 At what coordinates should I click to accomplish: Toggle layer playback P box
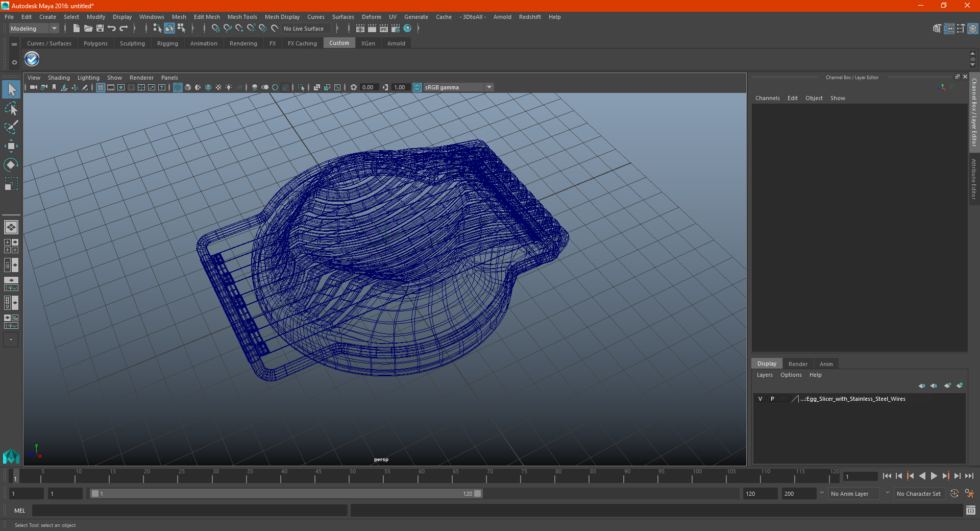pyautogui.click(x=772, y=399)
